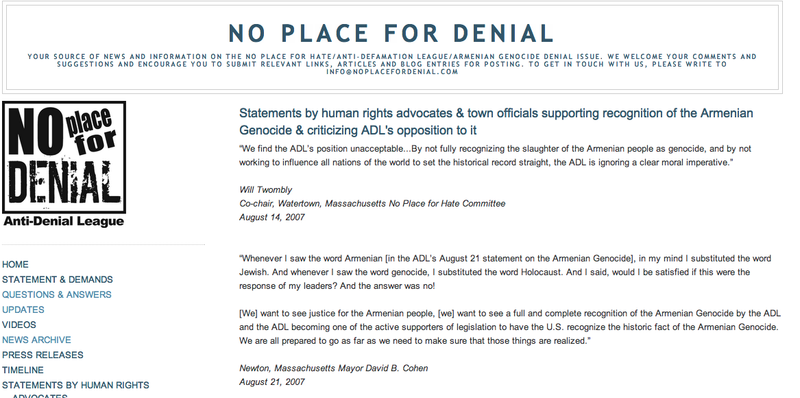Click the Anti-Denial League caption under logo

point(64,221)
